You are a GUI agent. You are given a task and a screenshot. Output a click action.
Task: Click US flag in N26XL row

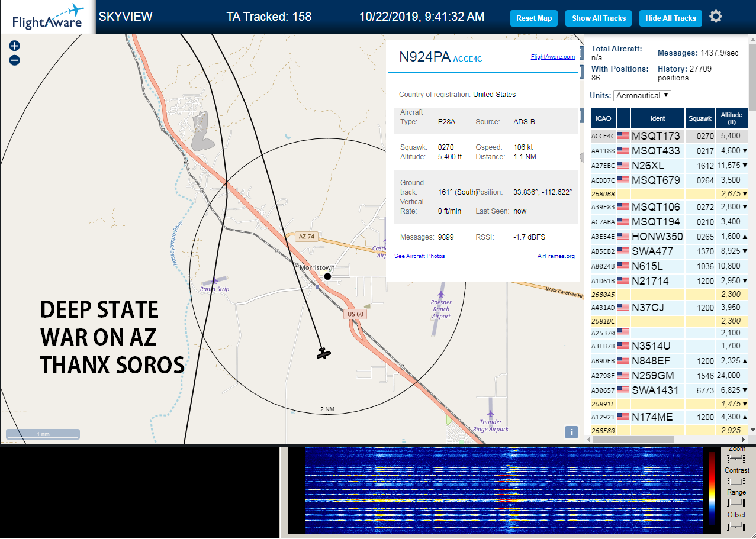[x=623, y=166]
